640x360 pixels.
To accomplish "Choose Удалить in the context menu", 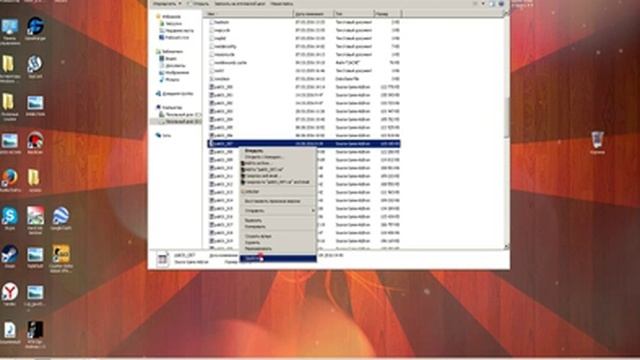I will (x=278, y=242).
